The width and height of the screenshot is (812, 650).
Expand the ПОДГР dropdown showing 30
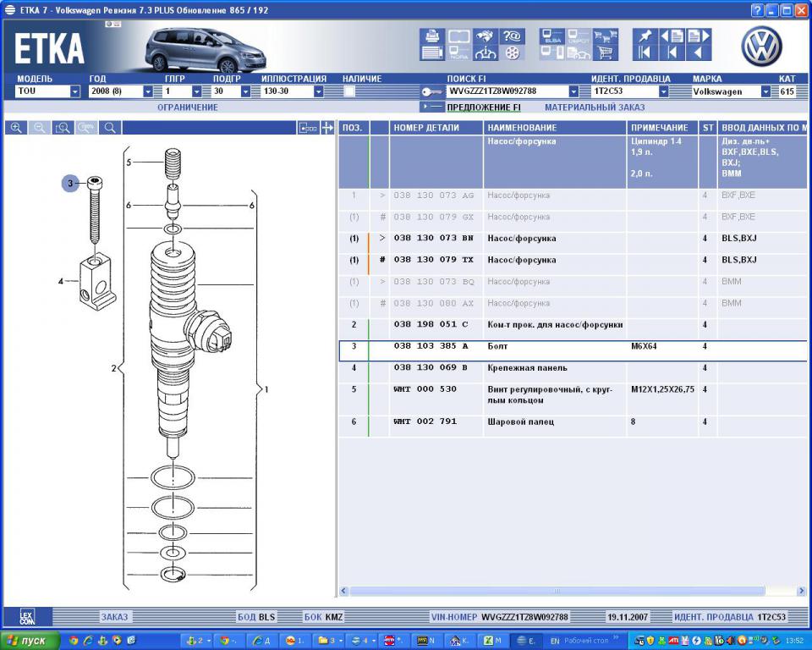245,91
